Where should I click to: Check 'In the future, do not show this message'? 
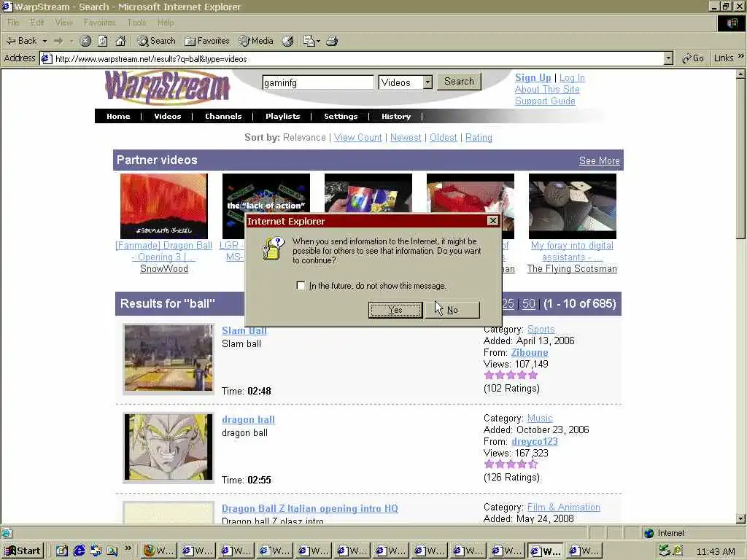coord(300,286)
